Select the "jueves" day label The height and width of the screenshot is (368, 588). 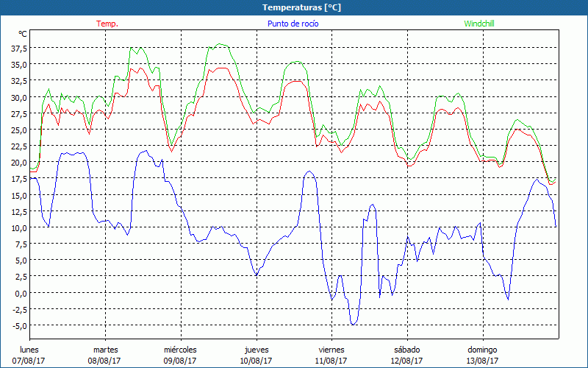coord(256,349)
